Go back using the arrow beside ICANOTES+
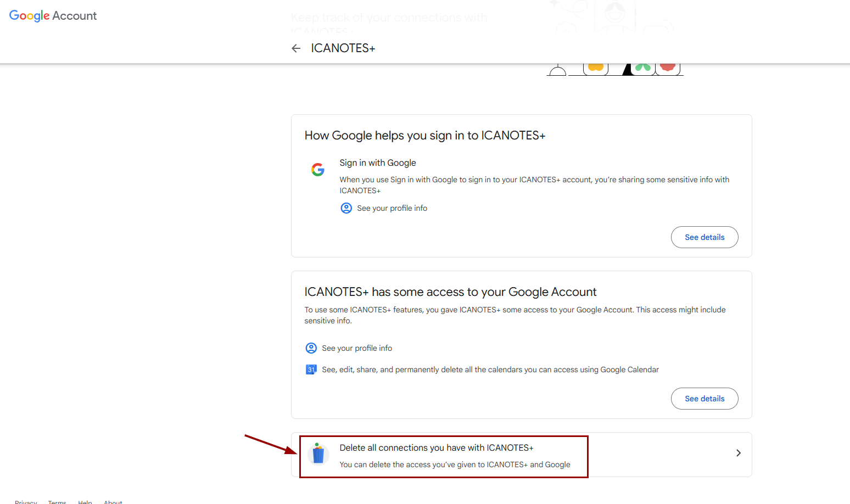Viewport: 850px width, 504px height. tap(296, 48)
